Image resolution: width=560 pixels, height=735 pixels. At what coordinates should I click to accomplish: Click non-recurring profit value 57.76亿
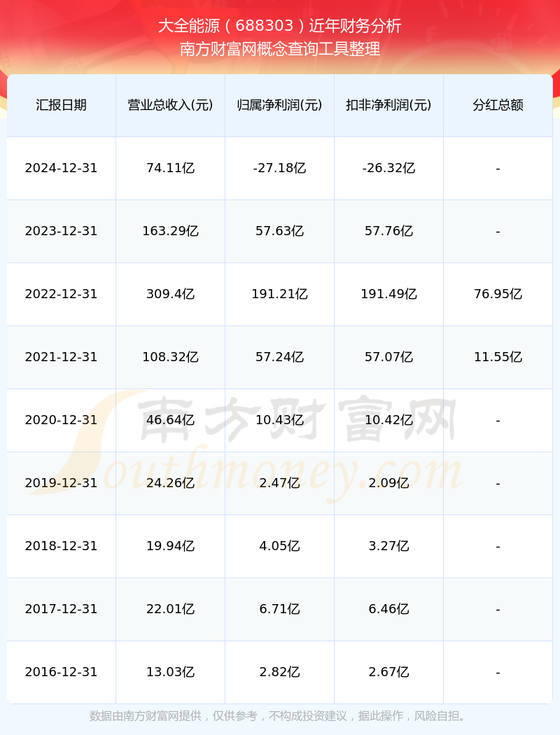(x=389, y=231)
